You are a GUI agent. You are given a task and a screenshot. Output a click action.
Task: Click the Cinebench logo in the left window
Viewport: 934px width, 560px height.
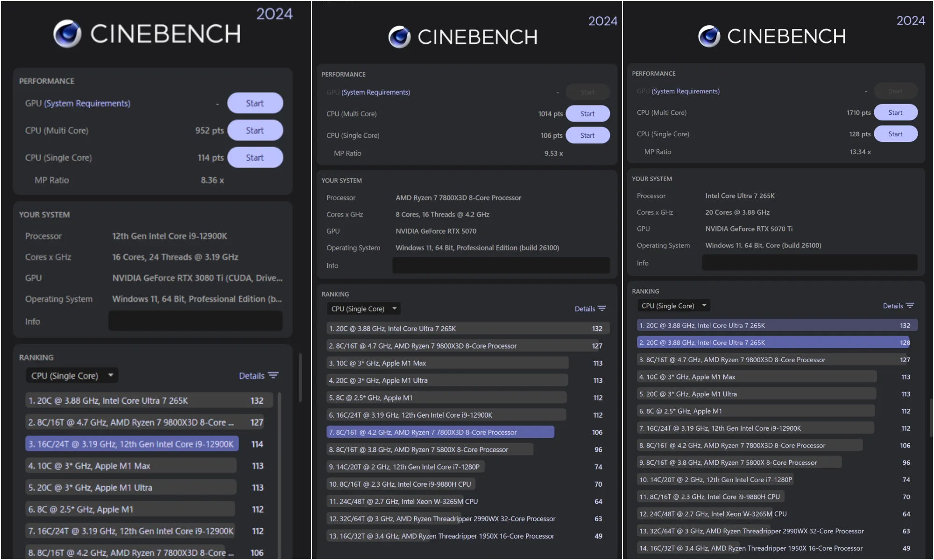[67, 34]
